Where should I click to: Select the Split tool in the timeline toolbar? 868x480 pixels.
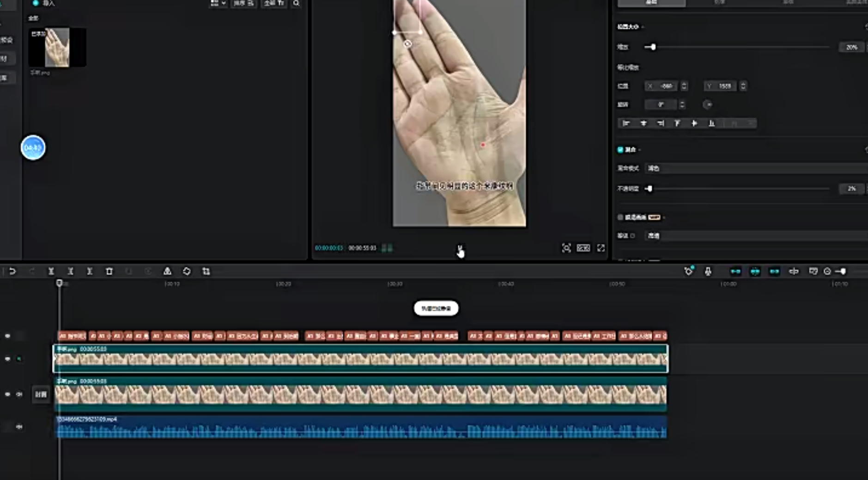tap(51, 271)
